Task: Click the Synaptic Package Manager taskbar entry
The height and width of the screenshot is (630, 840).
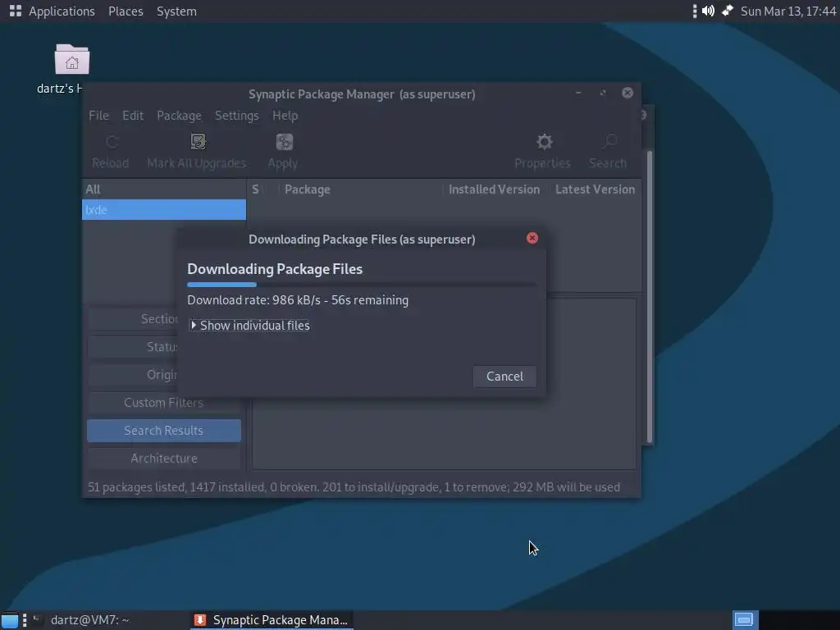Action: pos(272,620)
